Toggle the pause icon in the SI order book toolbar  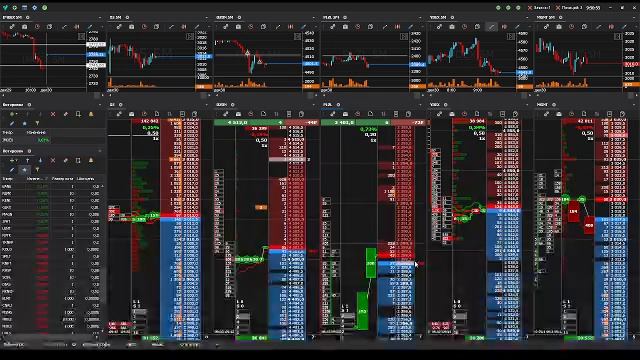[x=169, y=114]
